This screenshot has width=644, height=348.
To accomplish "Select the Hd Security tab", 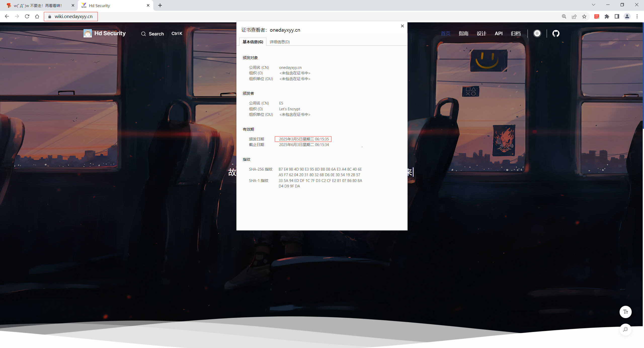I will coord(116,6).
